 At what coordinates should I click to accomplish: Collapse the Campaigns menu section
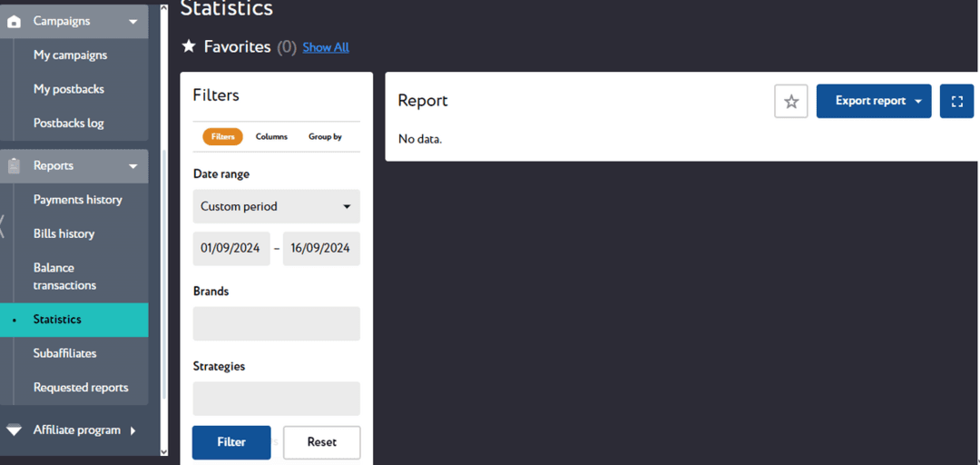(x=133, y=21)
